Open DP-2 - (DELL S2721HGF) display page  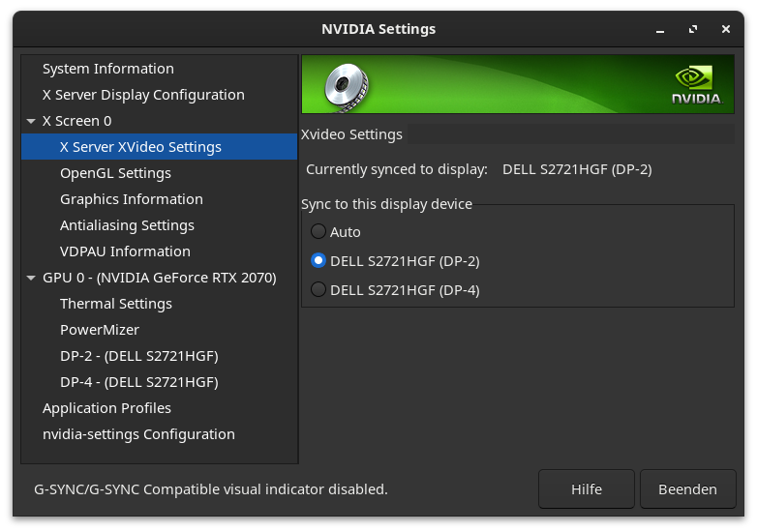(x=160, y=355)
